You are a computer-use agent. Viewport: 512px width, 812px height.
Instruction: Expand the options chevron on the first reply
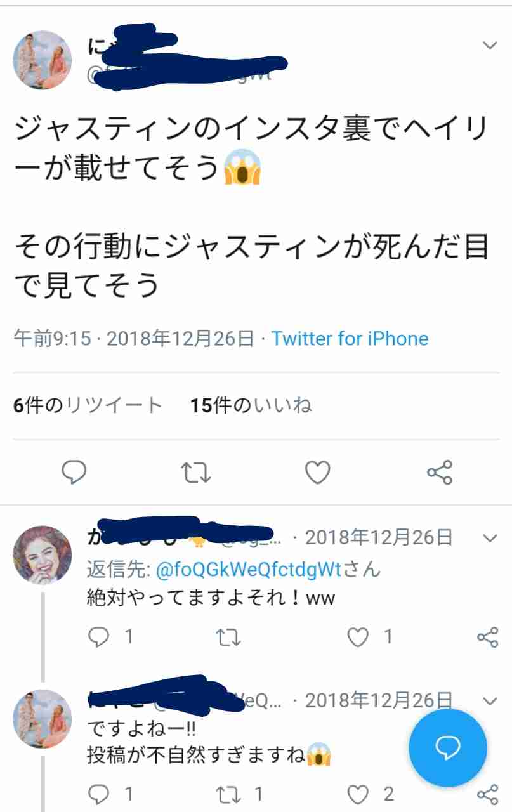[x=490, y=539]
